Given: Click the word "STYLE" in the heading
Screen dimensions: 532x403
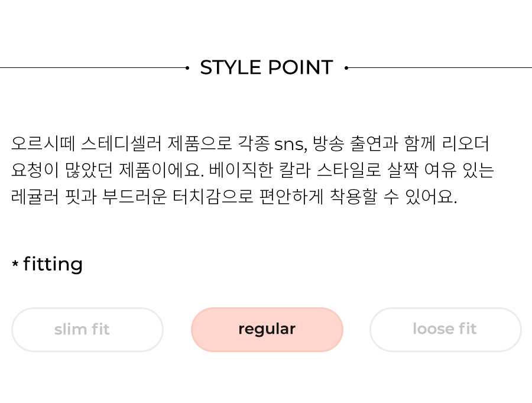Looking at the screenshot, I should (231, 67).
